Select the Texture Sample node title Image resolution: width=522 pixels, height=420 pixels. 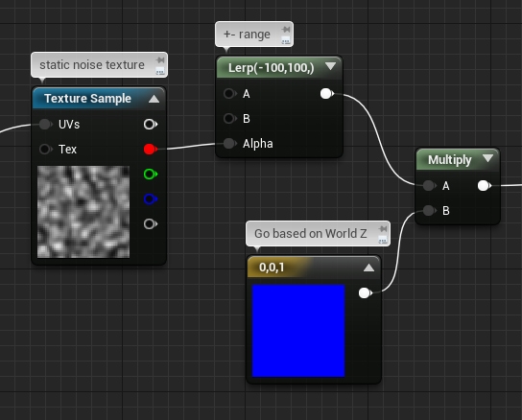tap(88, 99)
